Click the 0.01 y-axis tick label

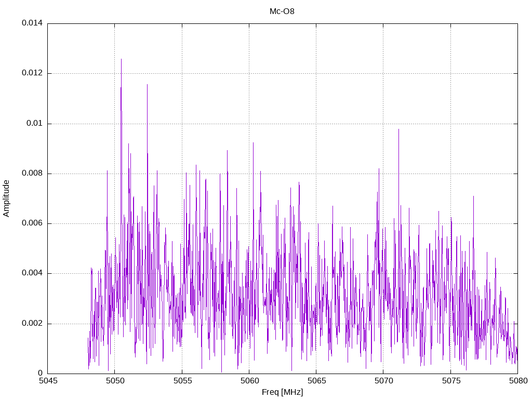[34, 124]
